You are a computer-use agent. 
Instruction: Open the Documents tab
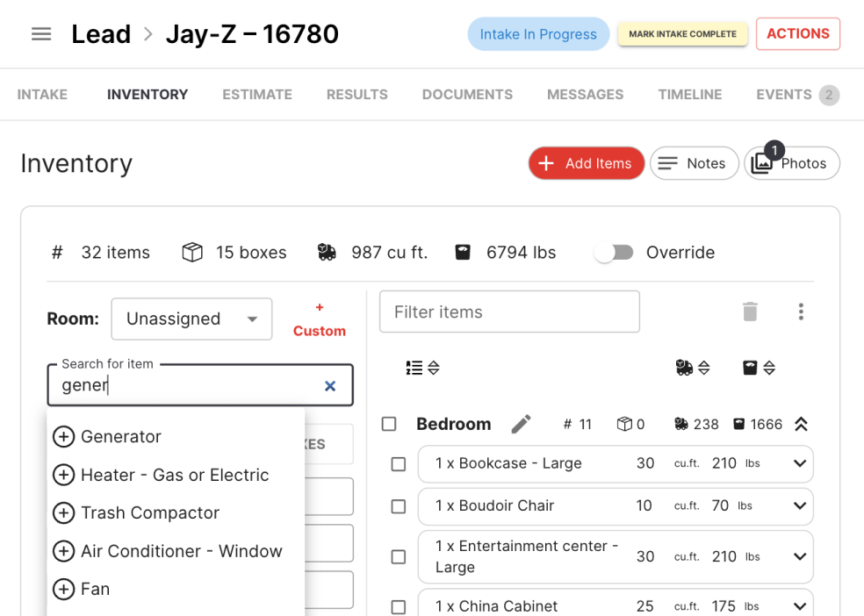click(x=467, y=95)
